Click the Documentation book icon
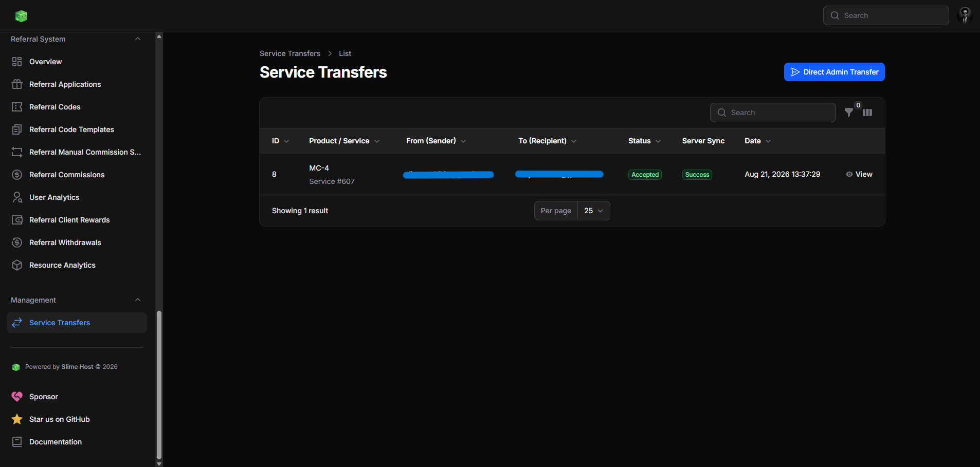 tap(17, 442)
